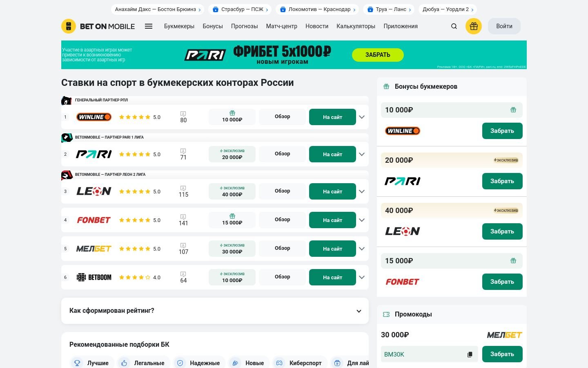Click the BM30K promo code field
Image resolution: width=588 pixels, height=368 pixels.
(x=429, y=354)
